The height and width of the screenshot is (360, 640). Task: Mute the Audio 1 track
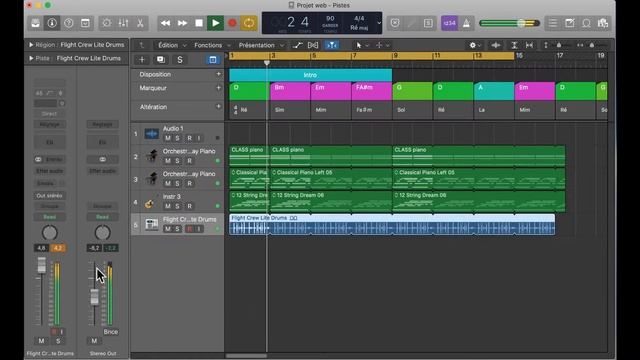pyautogui.click(x=168, y=138)
